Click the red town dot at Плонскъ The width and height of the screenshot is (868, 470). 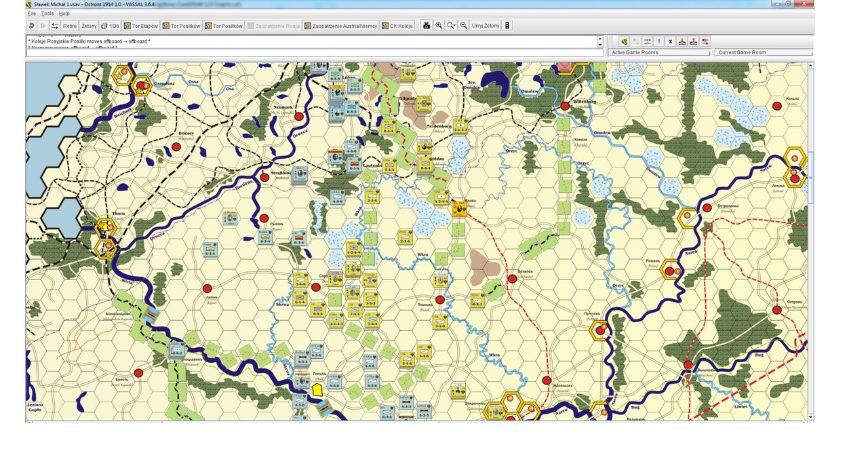(439, 299)
